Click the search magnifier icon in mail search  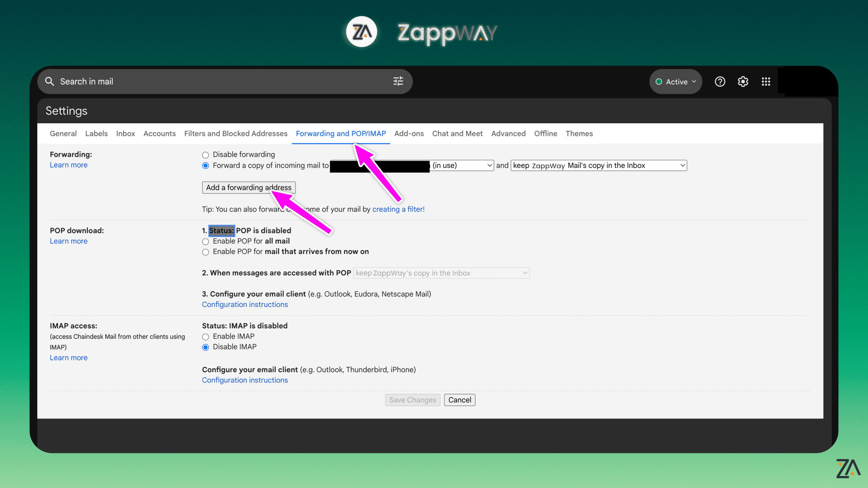50,82
